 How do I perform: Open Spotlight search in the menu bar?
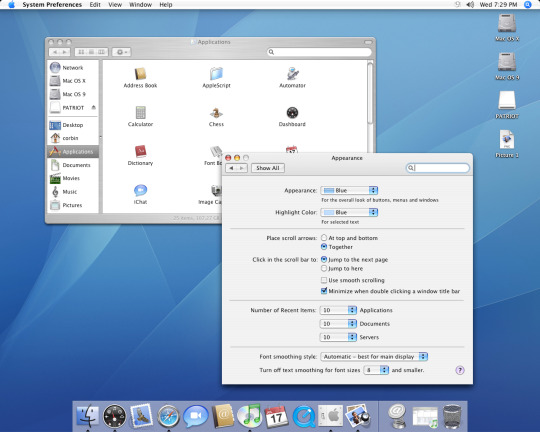click(528, 4)
